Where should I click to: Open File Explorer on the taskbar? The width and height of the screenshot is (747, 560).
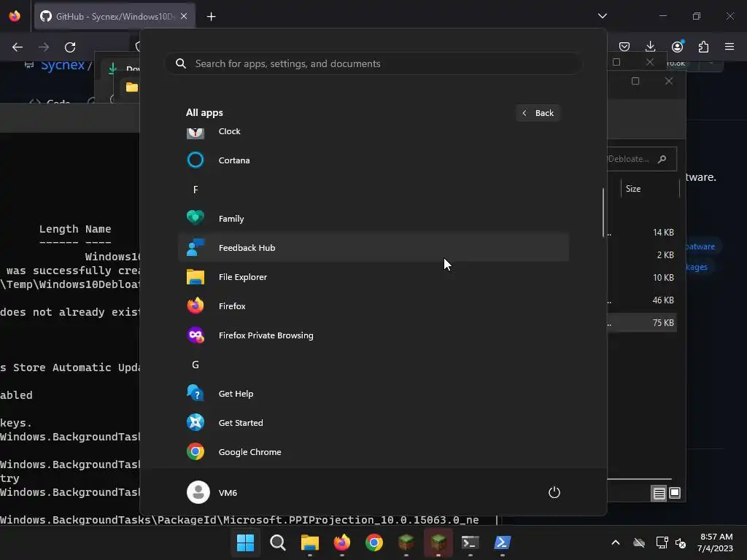point(309,542)
